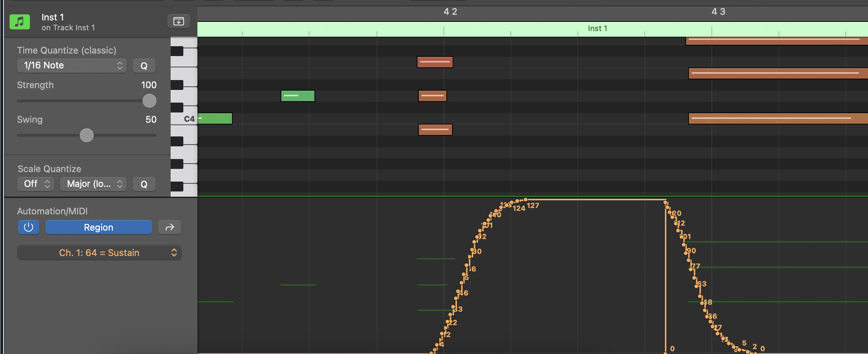The height and width of the screenshot is (354, 868).
Task: Open the Time Quantize 1/16 Note dropdown
Action: point(72,66)
